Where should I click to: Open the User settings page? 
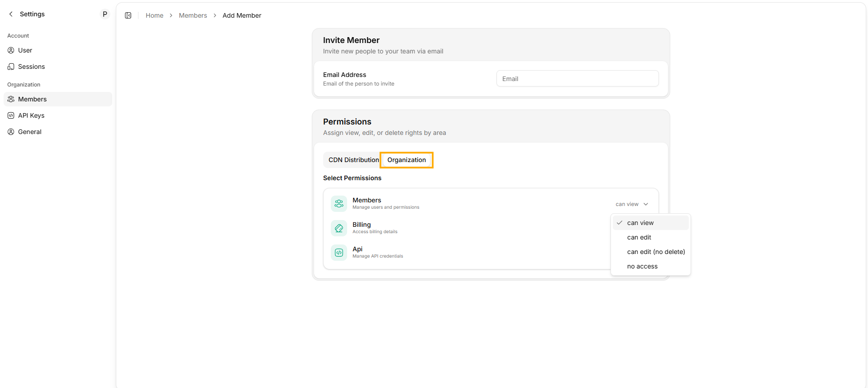[x=58, y=50]
